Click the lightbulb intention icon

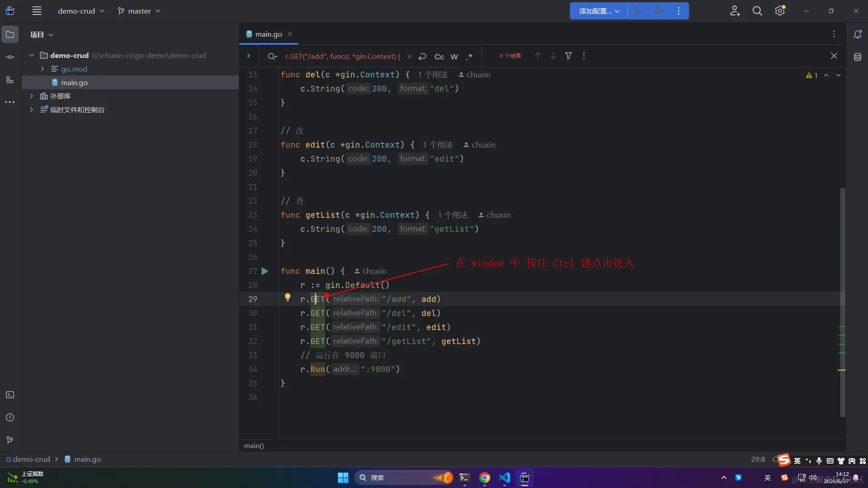[287, 297]
